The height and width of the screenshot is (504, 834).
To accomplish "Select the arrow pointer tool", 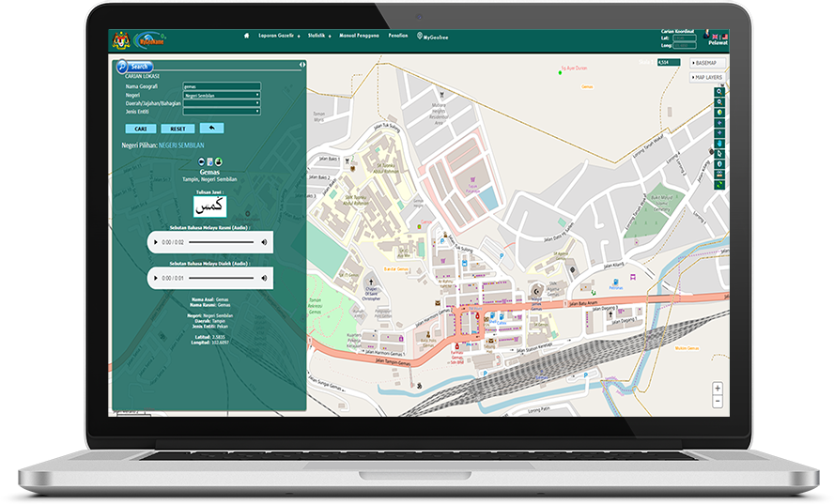I will point(719,154).
